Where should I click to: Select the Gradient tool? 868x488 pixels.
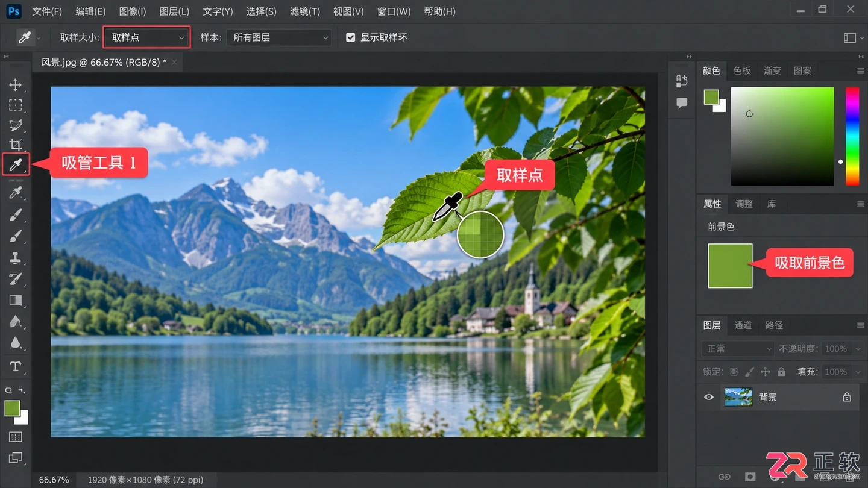(x=16, y=300)
